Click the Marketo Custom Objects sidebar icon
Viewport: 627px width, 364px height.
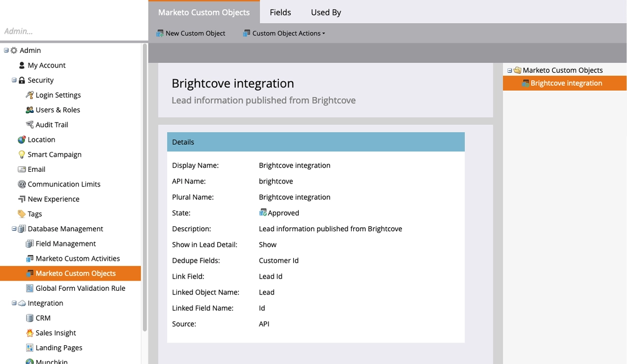[30, 273]
